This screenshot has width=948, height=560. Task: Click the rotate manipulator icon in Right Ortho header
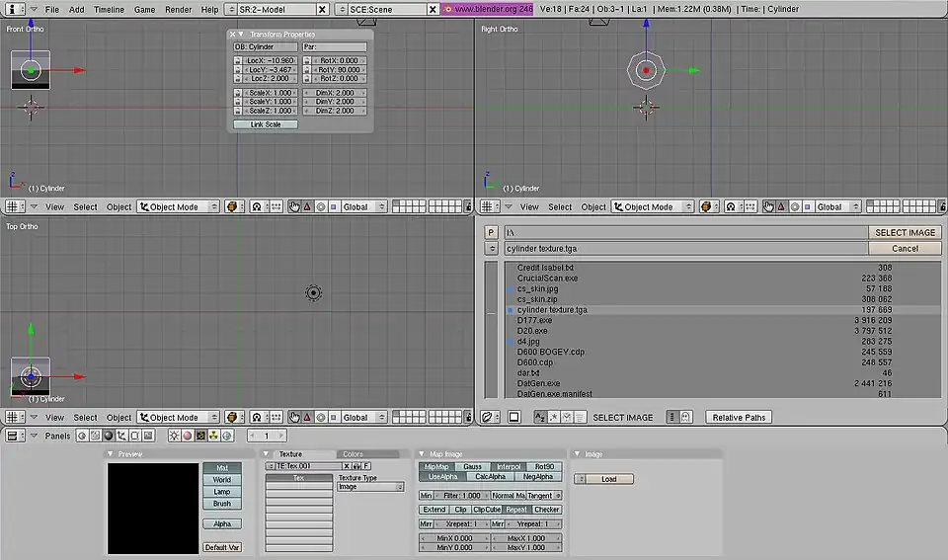coord(794,207)
